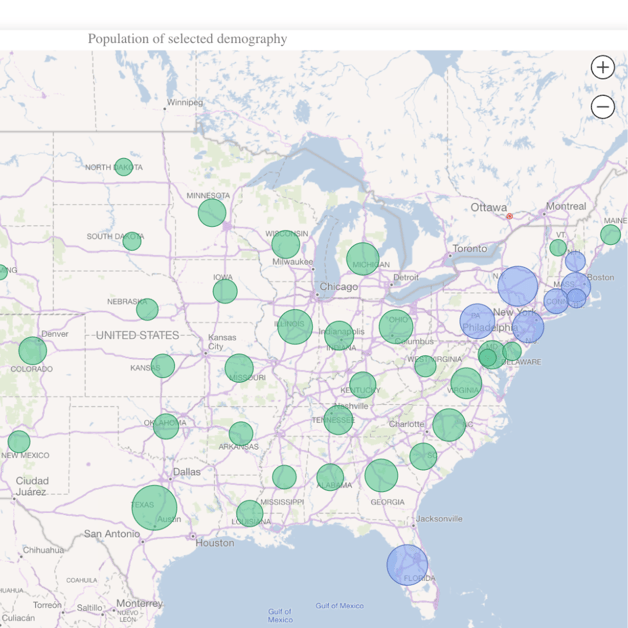Select the New Mexico green bubble
The height and width of the screenshot is (628, 628).
(19, 442)
